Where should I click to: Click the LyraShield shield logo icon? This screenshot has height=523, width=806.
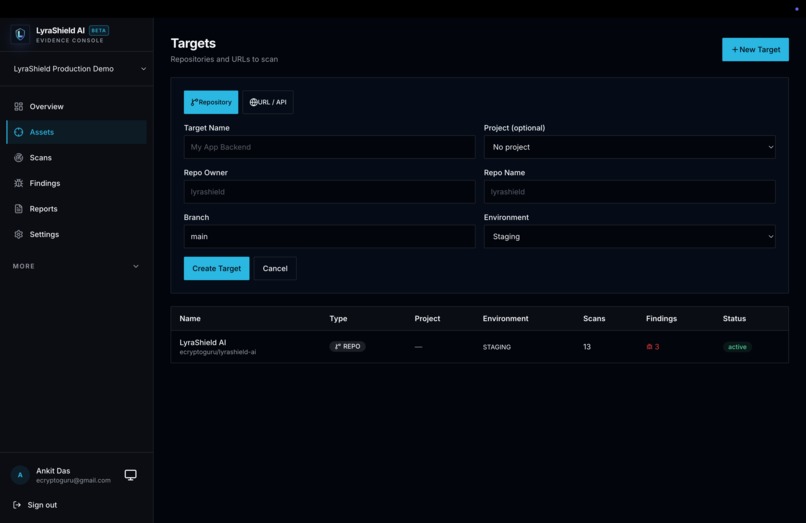(x=20, y=34)
